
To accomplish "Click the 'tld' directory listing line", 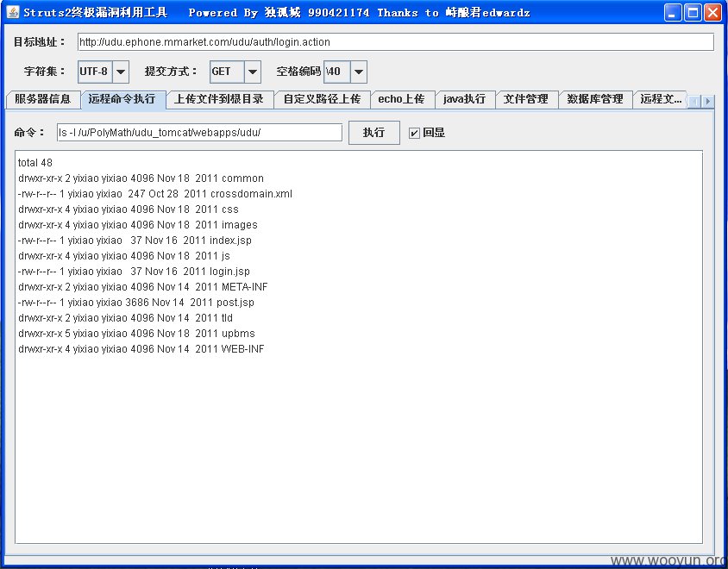I will coord(125,318).
